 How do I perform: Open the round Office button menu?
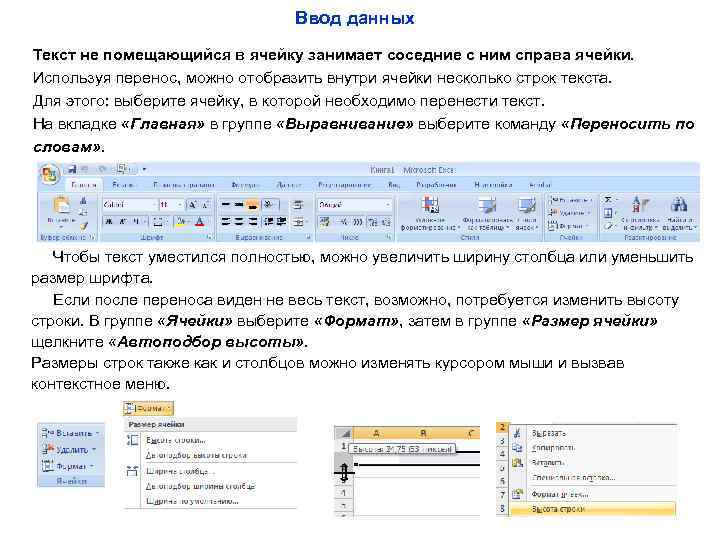[x=49, y=174]
